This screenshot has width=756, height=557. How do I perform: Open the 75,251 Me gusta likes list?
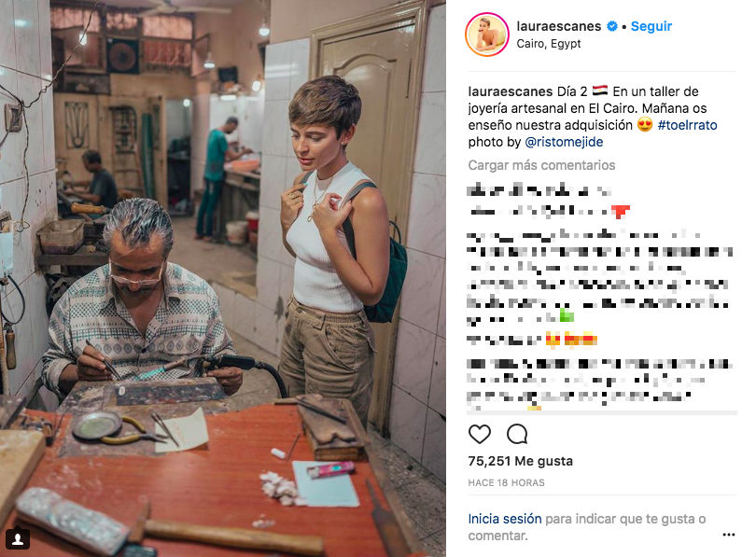(520, 461)
